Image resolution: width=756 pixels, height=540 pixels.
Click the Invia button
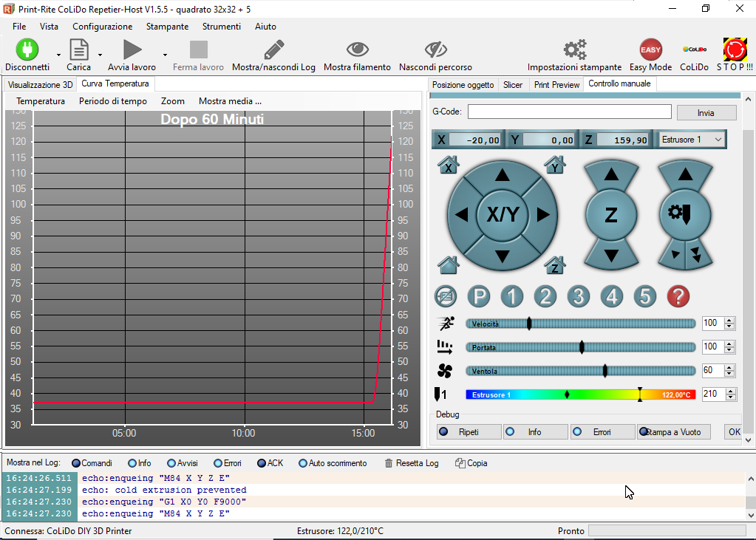pos(706,113)
